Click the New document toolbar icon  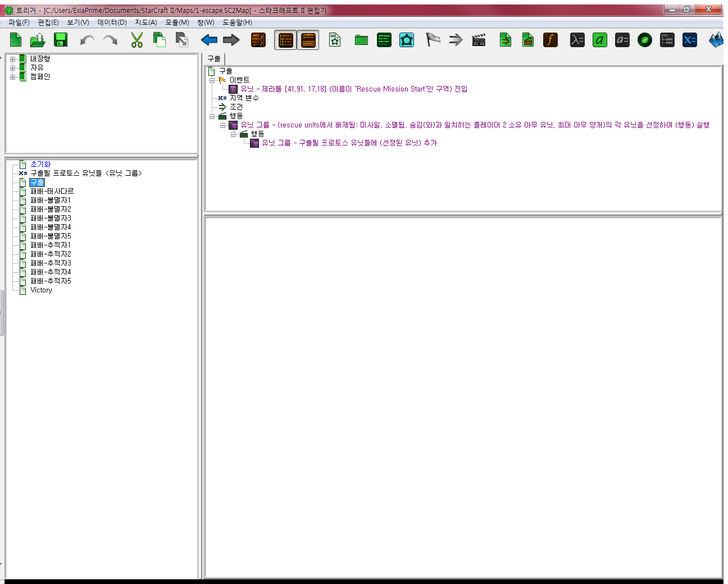[x=15, y=40]
